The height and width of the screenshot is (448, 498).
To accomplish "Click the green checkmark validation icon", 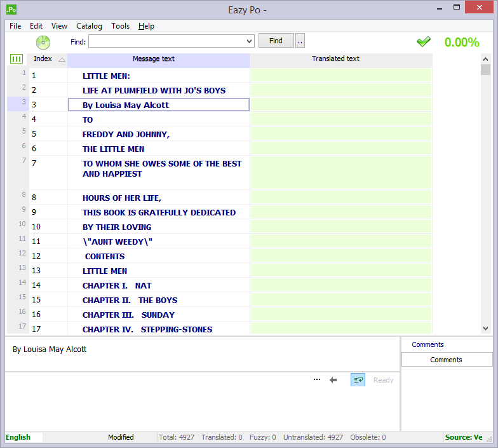I will coord(424,42).
